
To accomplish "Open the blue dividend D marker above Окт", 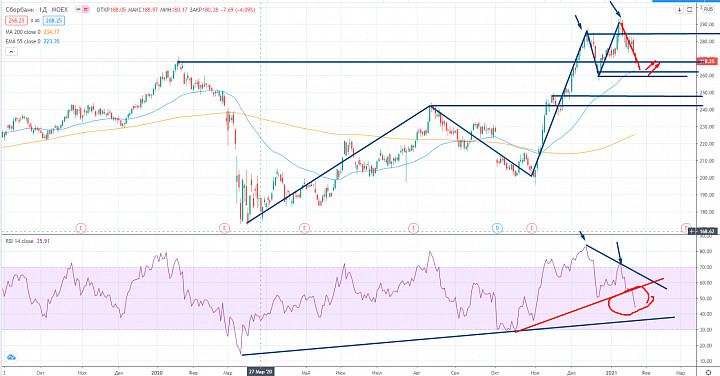I will pyautogui.click(x=497, y=228).
